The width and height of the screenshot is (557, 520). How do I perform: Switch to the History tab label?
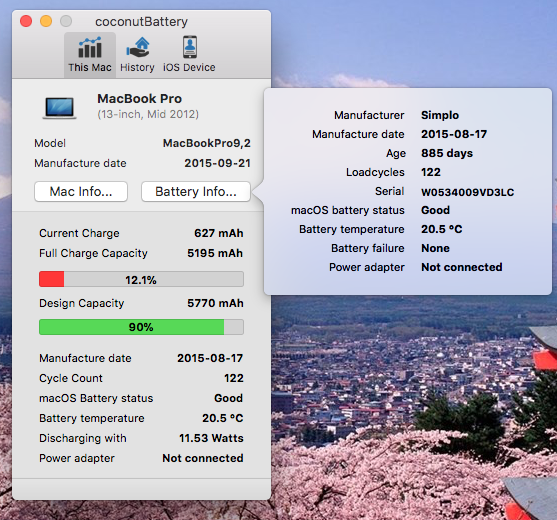(x=137, y=67)
